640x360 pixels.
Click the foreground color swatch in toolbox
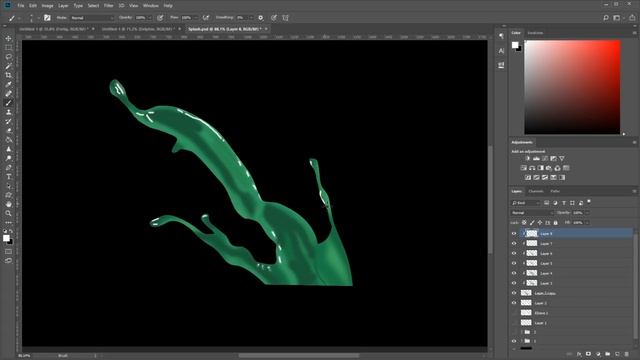[x=6, y=238]
